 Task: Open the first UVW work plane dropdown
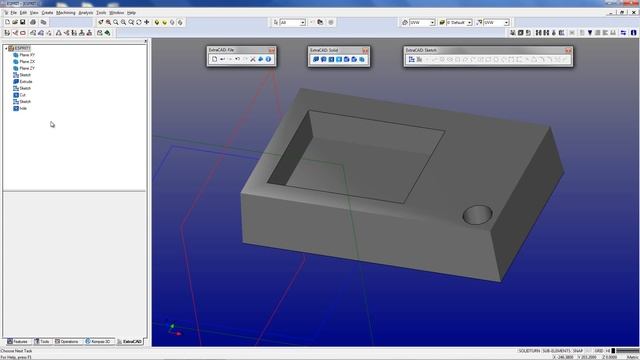pyautogui.click(x=432, y=22)
